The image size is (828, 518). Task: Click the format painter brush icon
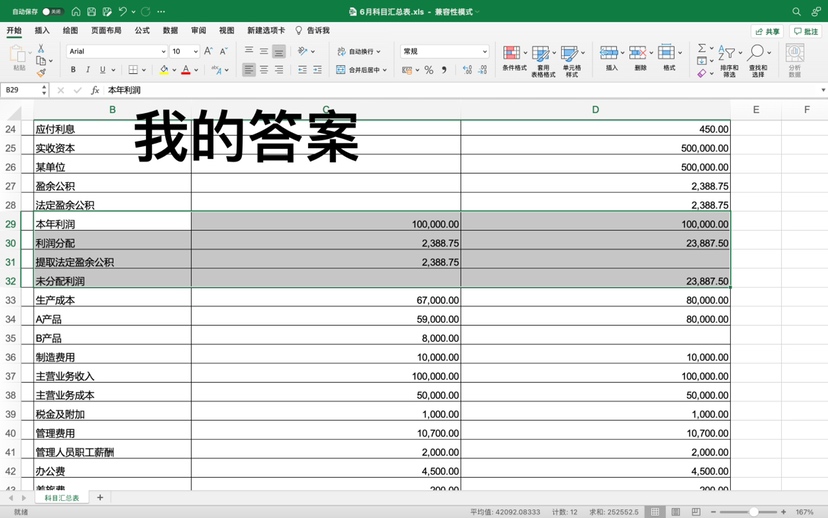[41, 73]
